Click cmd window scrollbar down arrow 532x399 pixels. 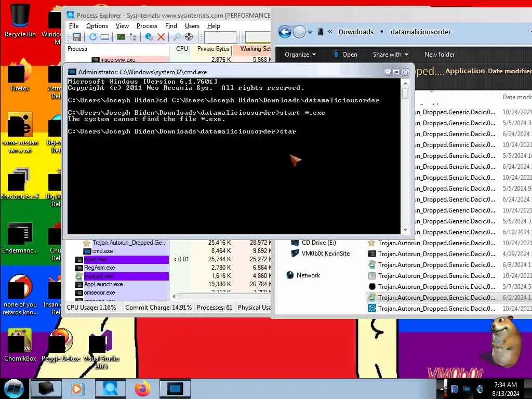click(x=405, y=230)
